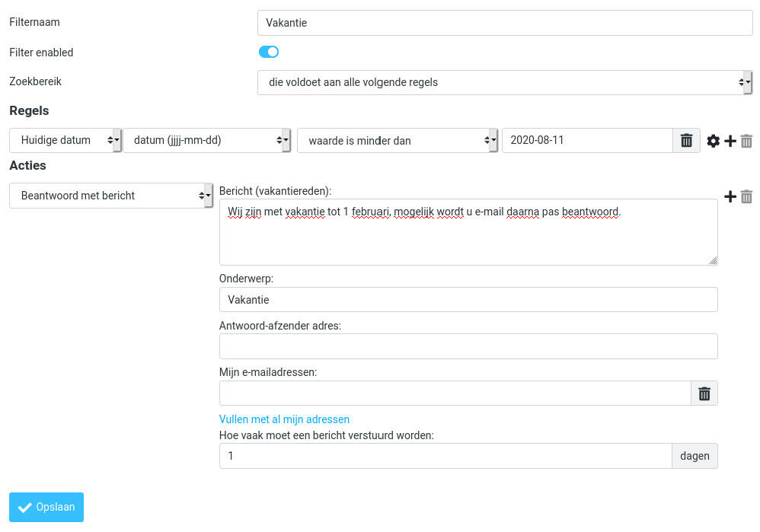Delete the action with gray trash icon
Image resolution: width=760 pixels, height=532 pixels.
point(746,196)
